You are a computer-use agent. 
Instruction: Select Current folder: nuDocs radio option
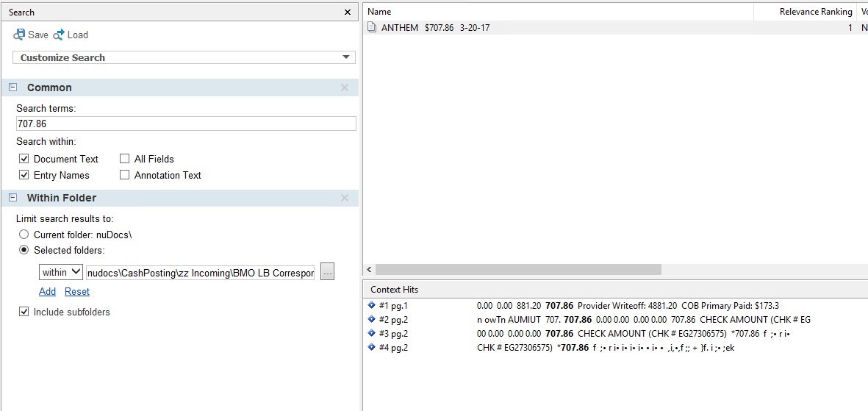[x=24, y=235]
